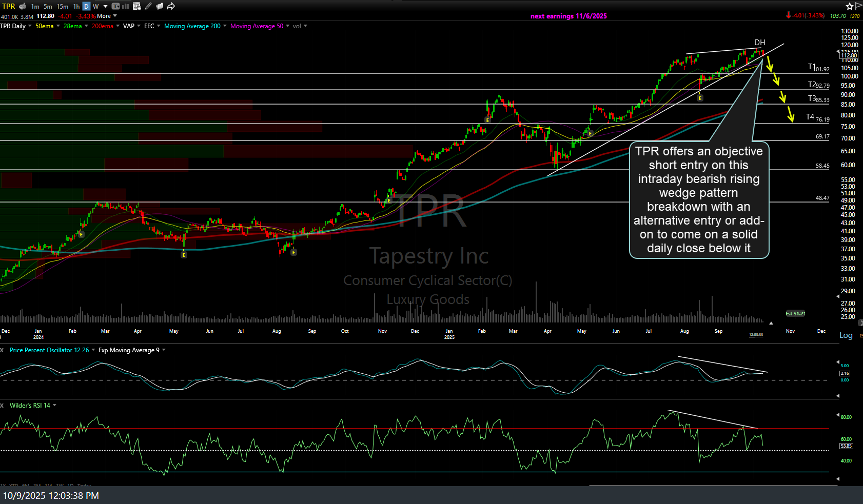Click the bar chart style icon
The image size is (863, 504).
(125, 6)
